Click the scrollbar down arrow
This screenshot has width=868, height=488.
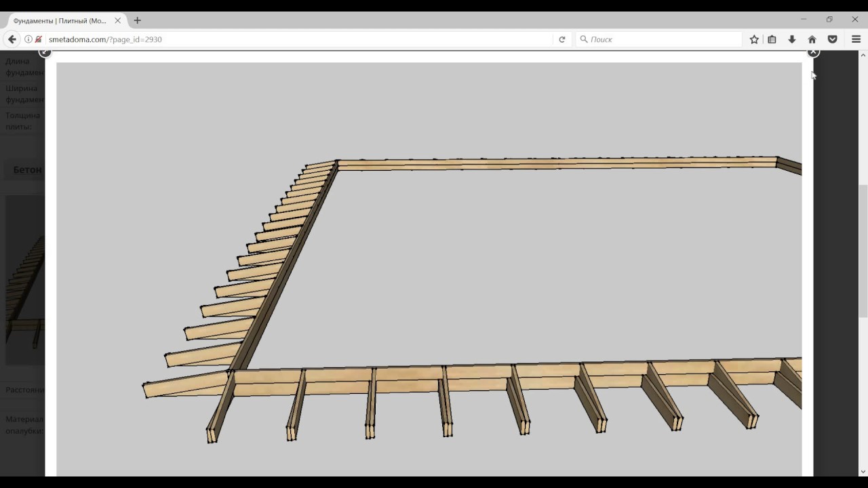click(x=863, y=471)
